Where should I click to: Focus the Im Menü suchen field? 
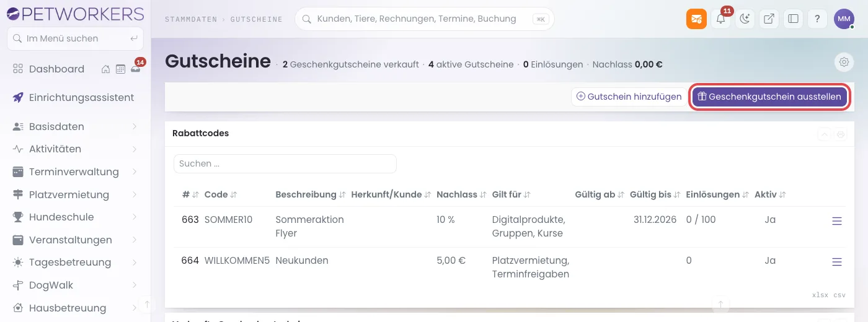click(x=75, y=38)
